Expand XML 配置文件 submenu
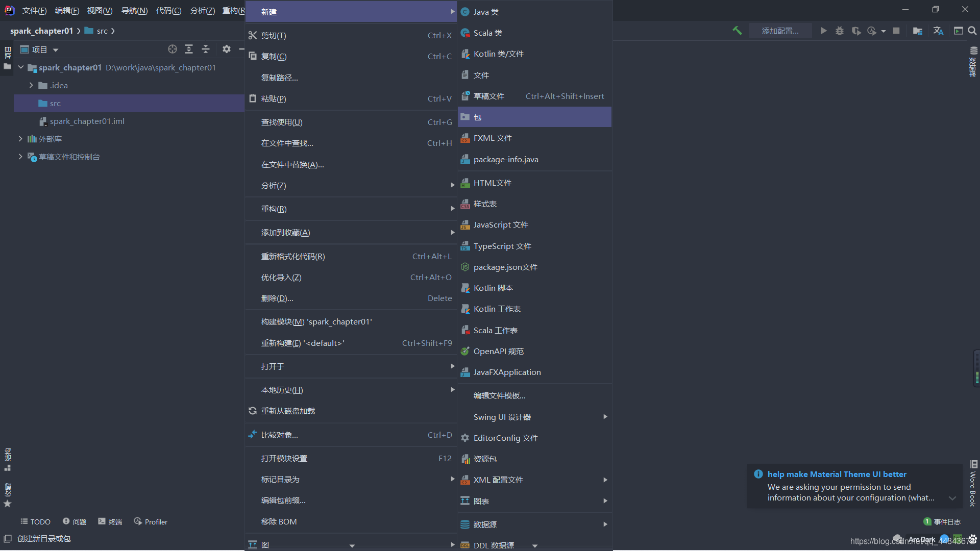Viewport: 980px width, 551px height. tap(534, 480)
